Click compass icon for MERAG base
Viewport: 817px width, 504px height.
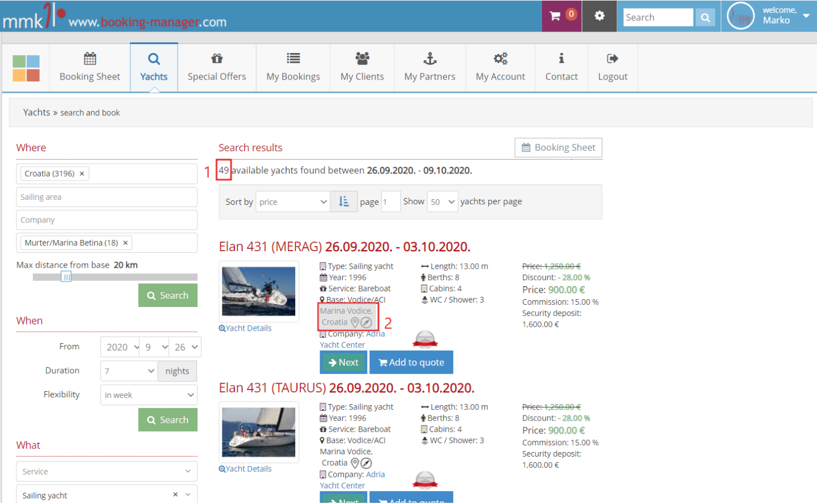pos(366,323)
